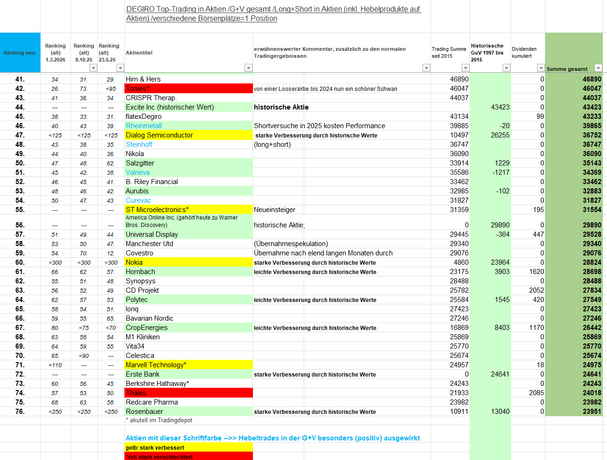This screenshot has width=607, height=460.
Task: Select the yellow 'Marvell Technology*' cell
Action: 189,365
